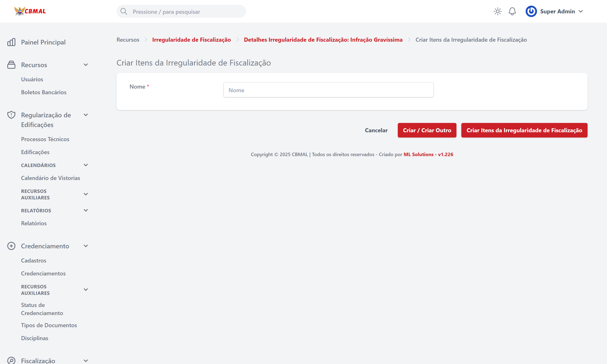Open the Irregularidade de Fiscalização breadcrumb

pos(191,40)
